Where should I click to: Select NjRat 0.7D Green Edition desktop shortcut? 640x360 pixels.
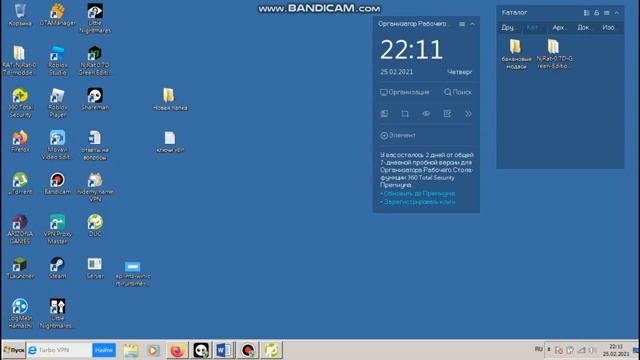click(x=95, y=60)
